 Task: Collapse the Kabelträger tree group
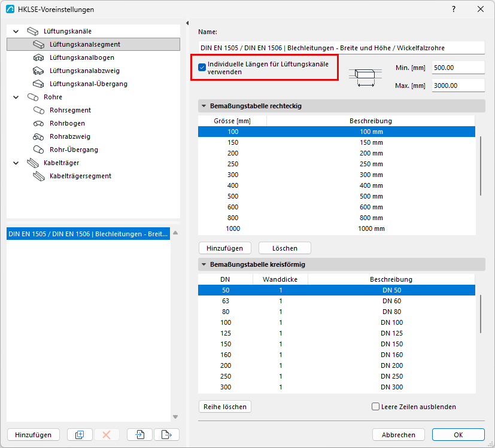(x=16, y=163)
